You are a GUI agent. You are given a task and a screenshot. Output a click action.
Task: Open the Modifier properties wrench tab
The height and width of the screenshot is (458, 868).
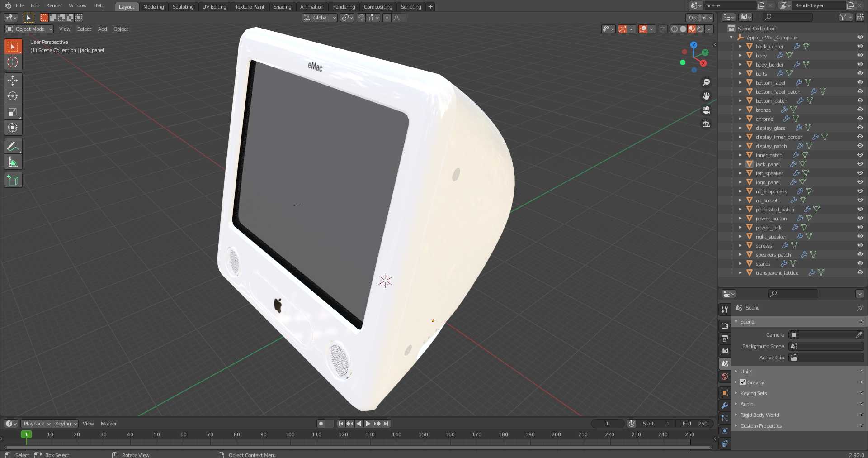point(725,406)
